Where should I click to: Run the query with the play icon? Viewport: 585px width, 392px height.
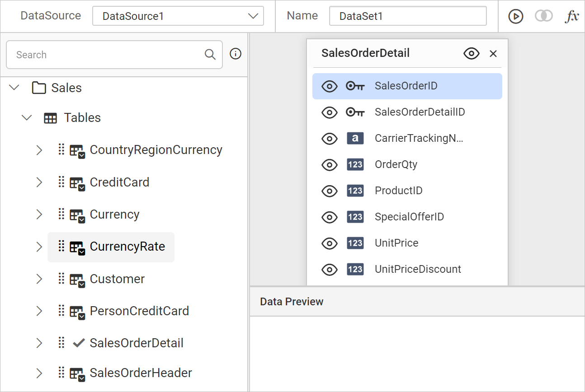pos(515,16)
